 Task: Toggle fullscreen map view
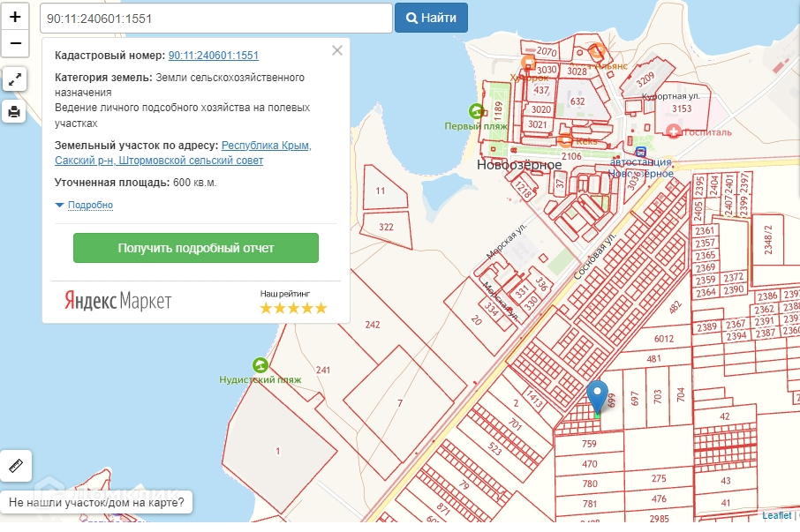(x=15, y=79)
